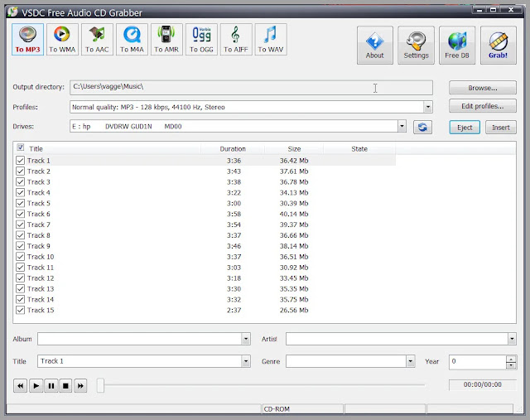
Task: Pause playback of the track
Action: coord(51,385)
